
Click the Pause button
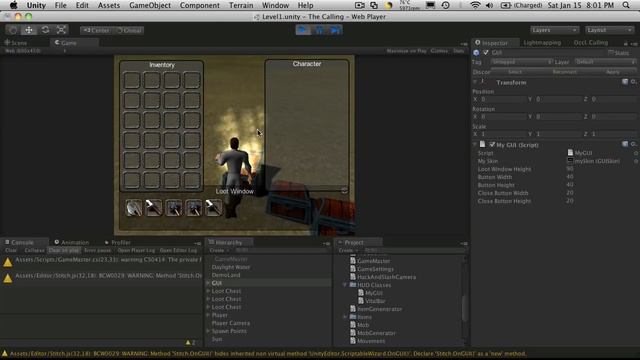coord(319,30)
